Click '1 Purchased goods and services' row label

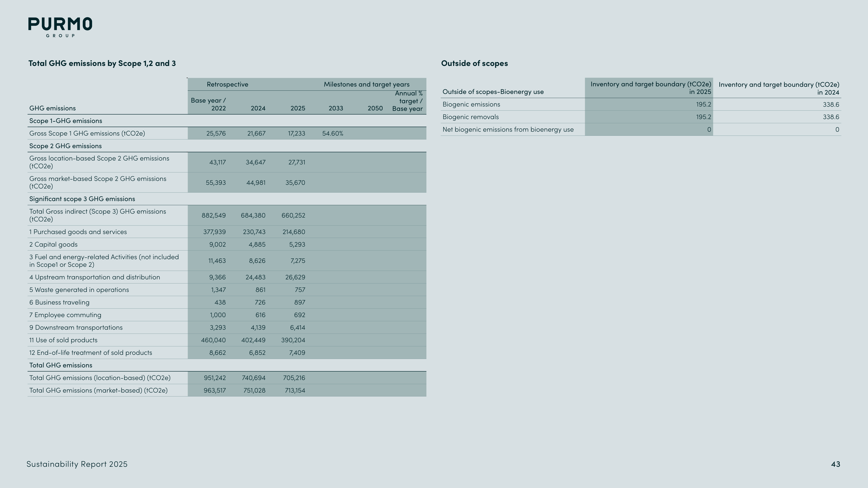[x=78, y=232]
